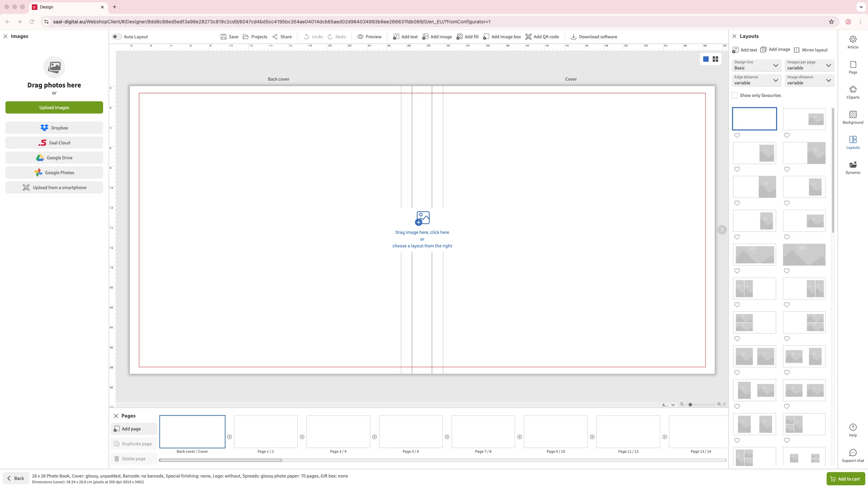Open Images per page dropdown
Viewport: 868px width, 488px height.
tap(809, 65)
